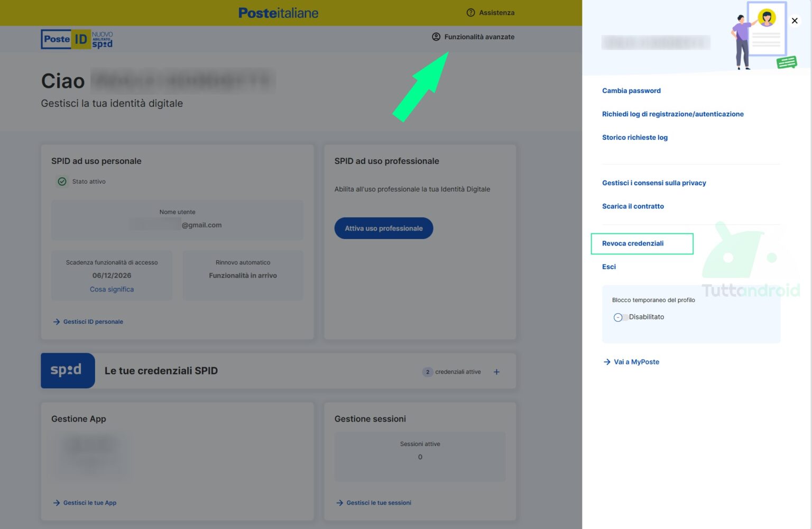Open the Cosa significa link
This screenshot has height=529, width=812.
(x=112, y=289)
